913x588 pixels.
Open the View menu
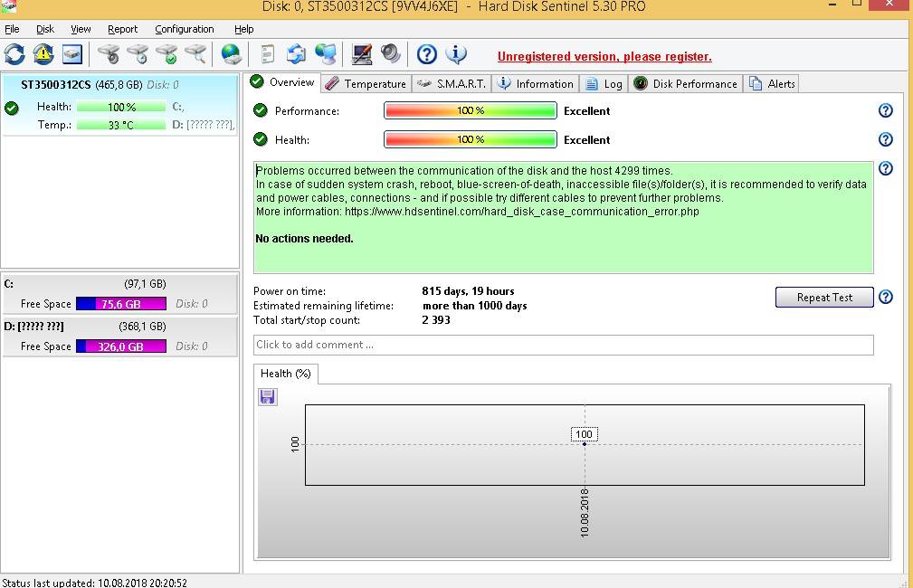coord(81,29)
